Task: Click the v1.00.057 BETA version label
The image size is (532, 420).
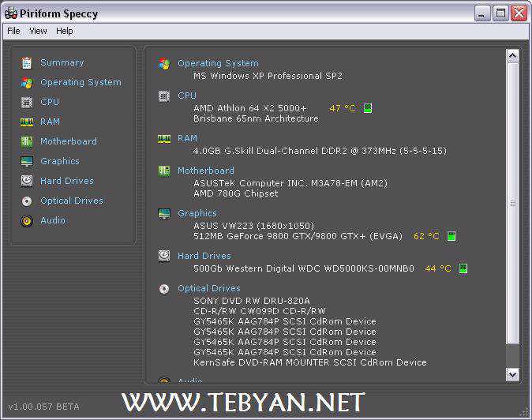Action: (43, 407)
